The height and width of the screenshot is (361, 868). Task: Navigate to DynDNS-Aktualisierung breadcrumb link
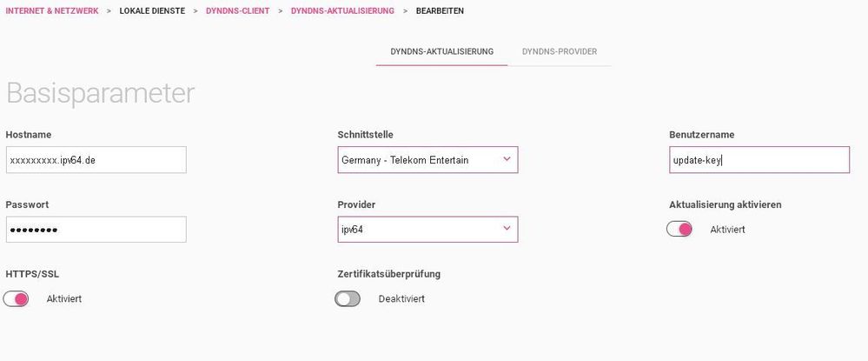[342, 10]
